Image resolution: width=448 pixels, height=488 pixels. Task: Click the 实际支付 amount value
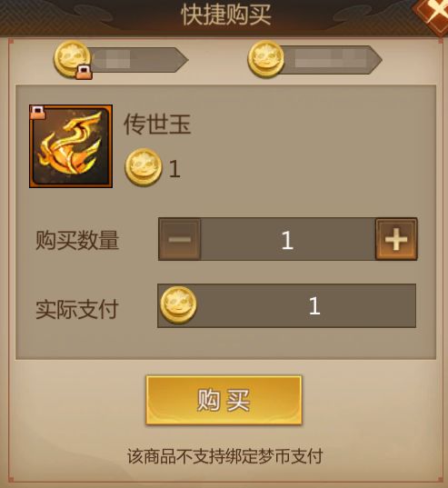click(x=314, y=306)
